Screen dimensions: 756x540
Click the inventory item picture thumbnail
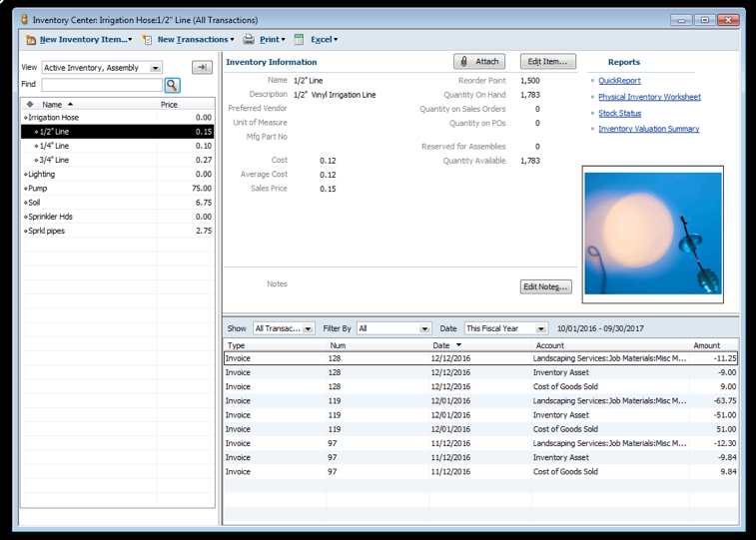tap(653, 235)
